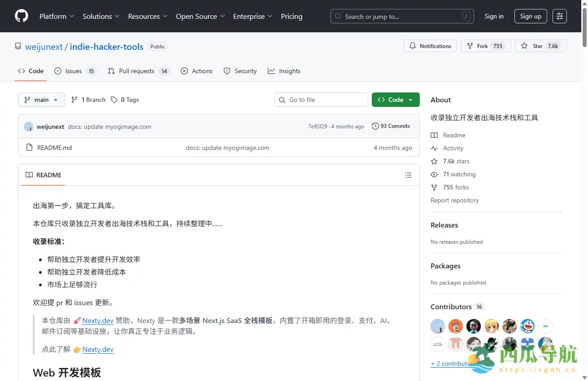This screenshot has height=381, width=588.
Task: Select the Activity pulse icon
Action: pyautogui.click(x=434, y=148)
